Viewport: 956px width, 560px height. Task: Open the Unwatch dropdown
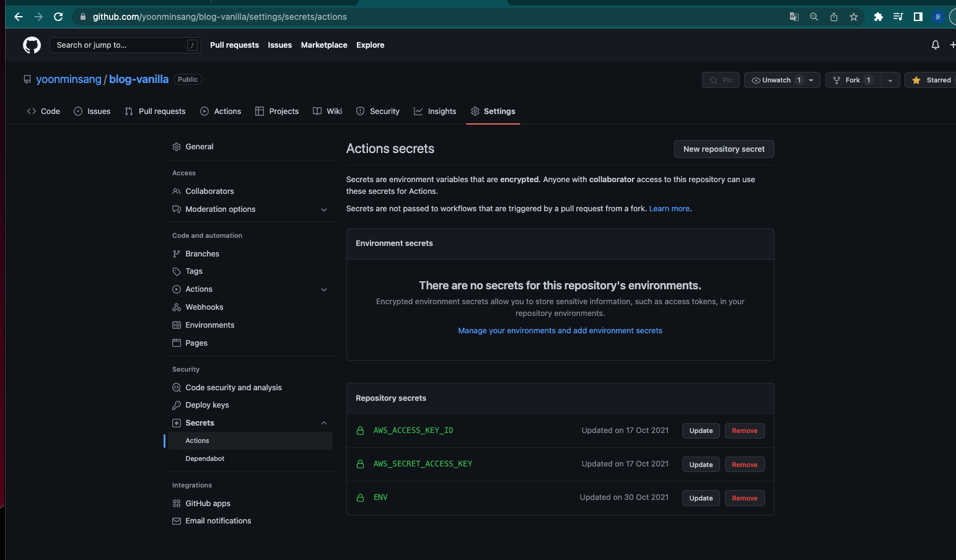pos(782,80)
